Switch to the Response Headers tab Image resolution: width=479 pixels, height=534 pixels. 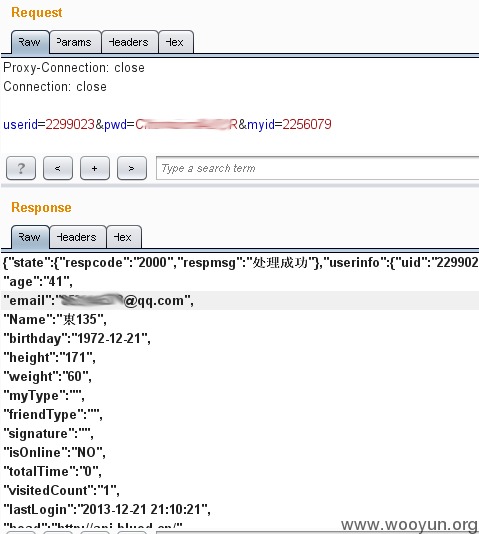tap(78, 237)
